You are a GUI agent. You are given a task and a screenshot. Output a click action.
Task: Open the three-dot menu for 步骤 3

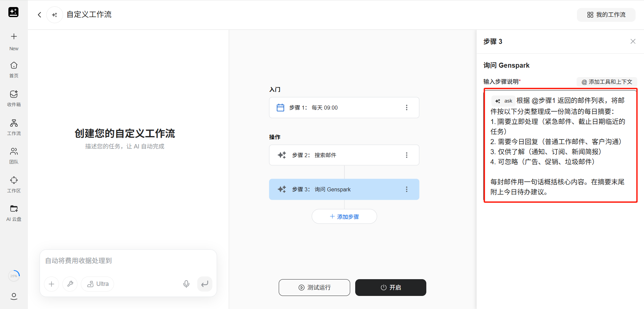pos(407,189)
